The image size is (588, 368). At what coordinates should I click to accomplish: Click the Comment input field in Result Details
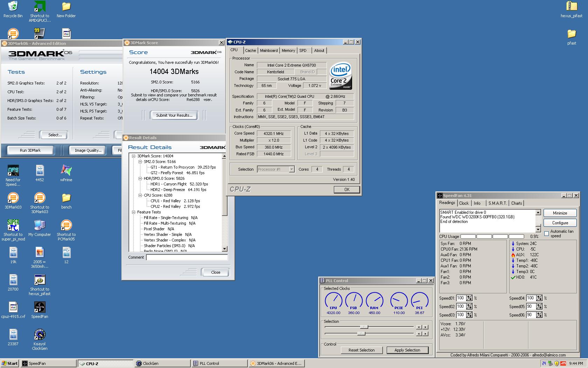coord(187,257)
